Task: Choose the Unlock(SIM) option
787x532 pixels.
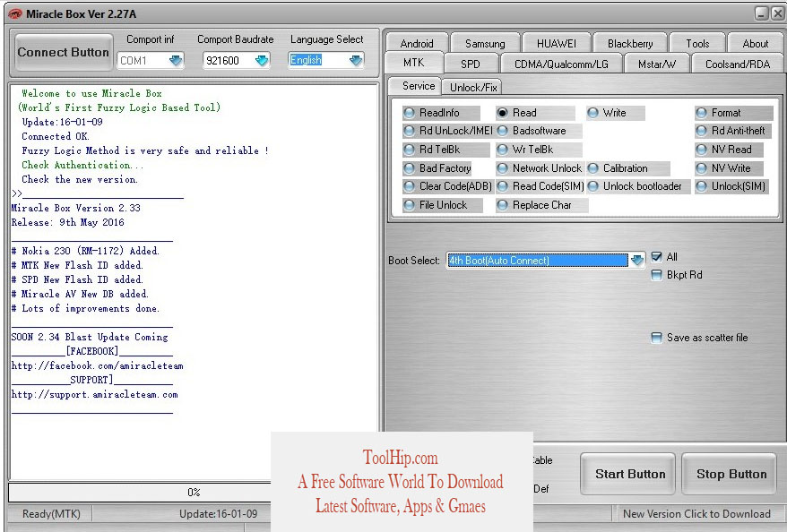Action: (731, 186)
